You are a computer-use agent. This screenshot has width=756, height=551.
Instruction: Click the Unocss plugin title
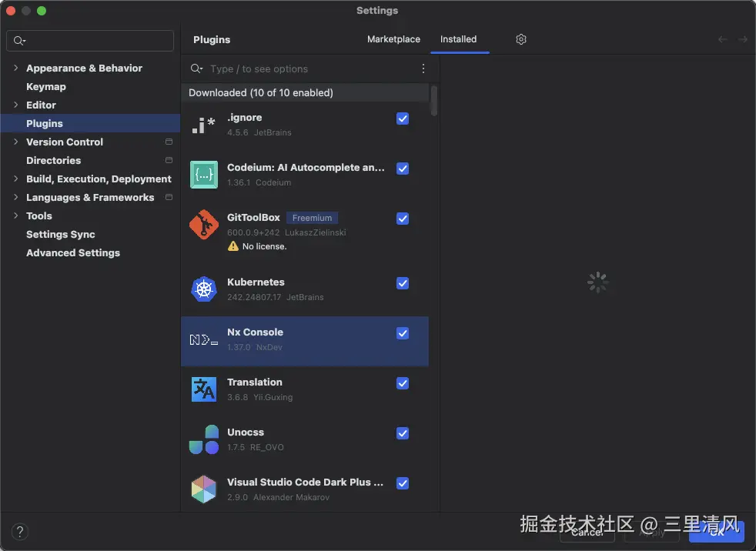pos(246,432)
